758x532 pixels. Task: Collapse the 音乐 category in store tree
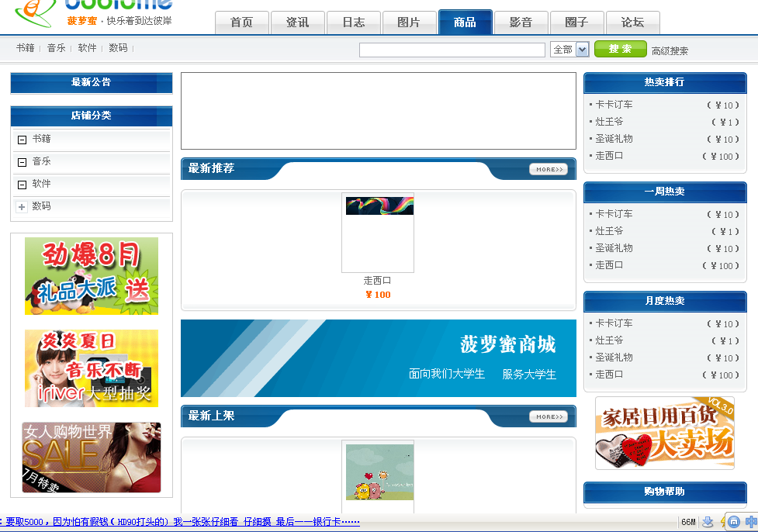click(x=22, y=162)
